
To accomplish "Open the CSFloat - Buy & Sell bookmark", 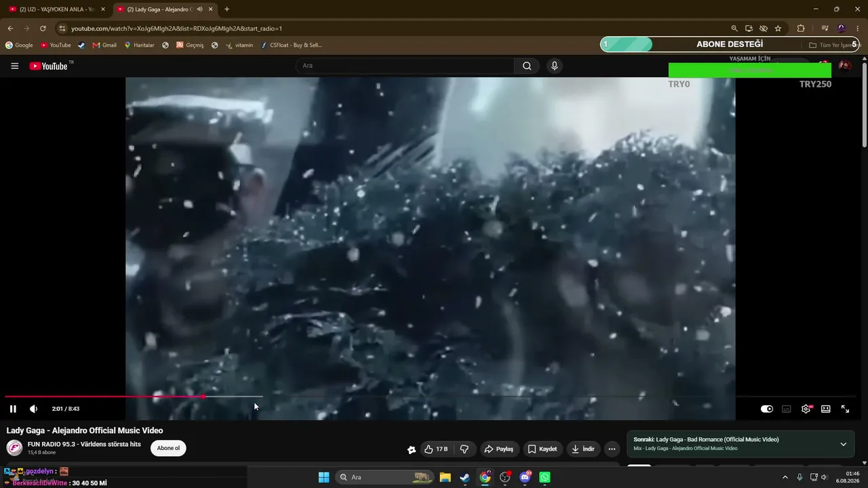I will (x=292, y=45).
